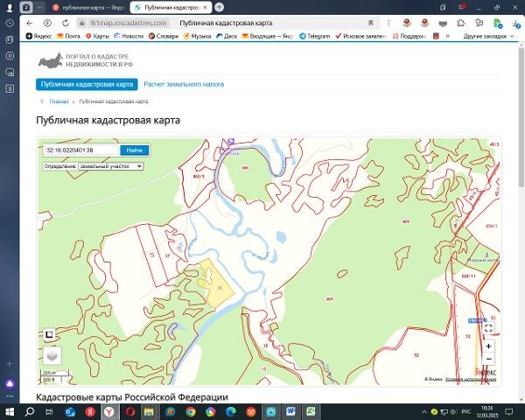Open the Почта bookmark

tap(68, 36)
